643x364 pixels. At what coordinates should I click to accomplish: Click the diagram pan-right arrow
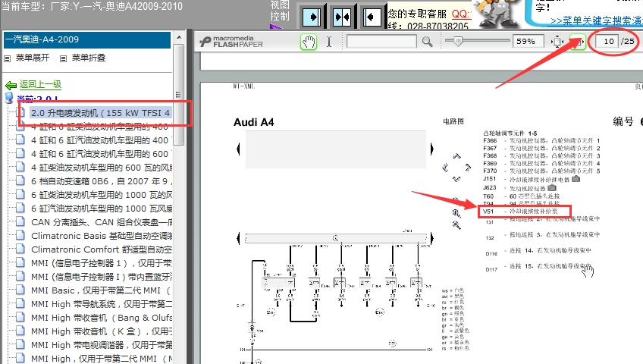468,168
